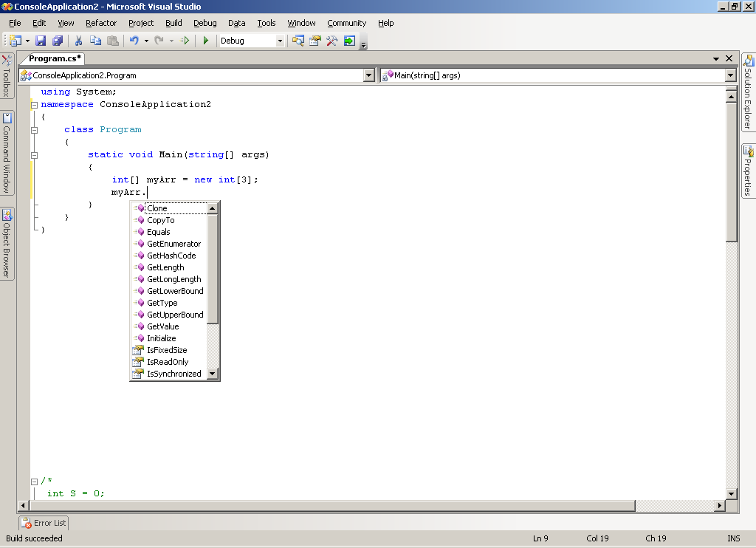Open the Window menu
Viewport: 756px width, 548px height.
301,23
